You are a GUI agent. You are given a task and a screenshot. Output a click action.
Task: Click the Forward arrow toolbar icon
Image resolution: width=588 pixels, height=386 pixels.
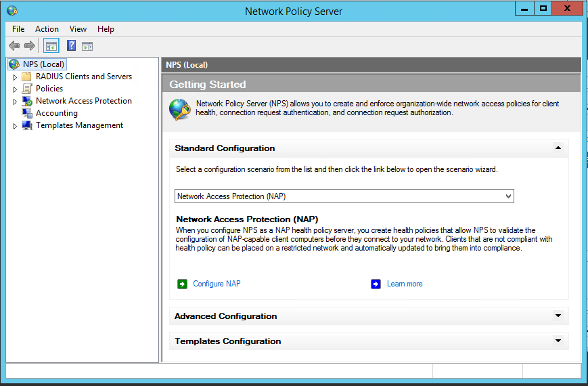pos(30,46)
